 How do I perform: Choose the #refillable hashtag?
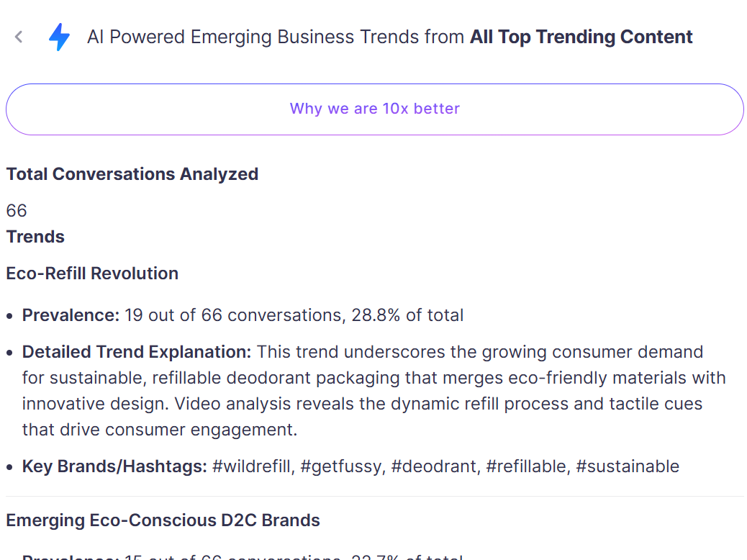526,466
